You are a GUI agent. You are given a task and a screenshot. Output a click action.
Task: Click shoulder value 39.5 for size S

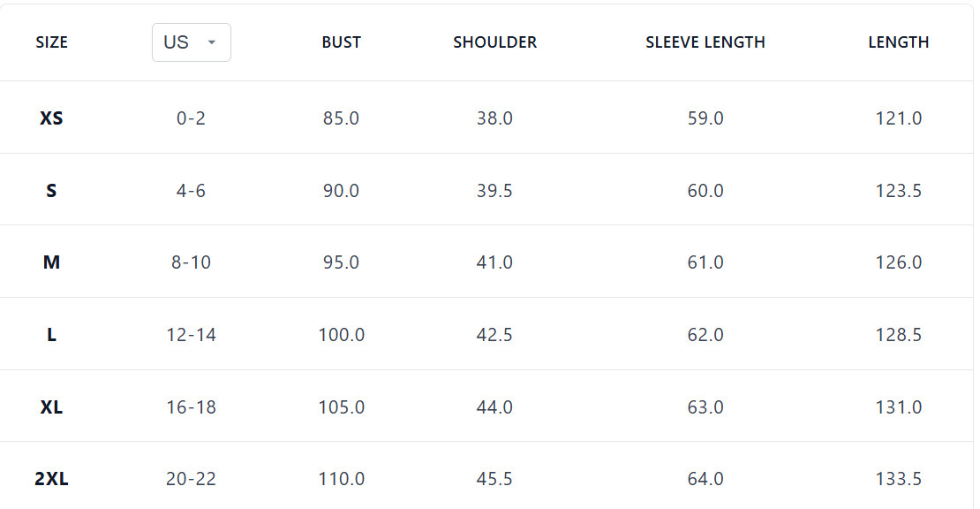point(494,191)
